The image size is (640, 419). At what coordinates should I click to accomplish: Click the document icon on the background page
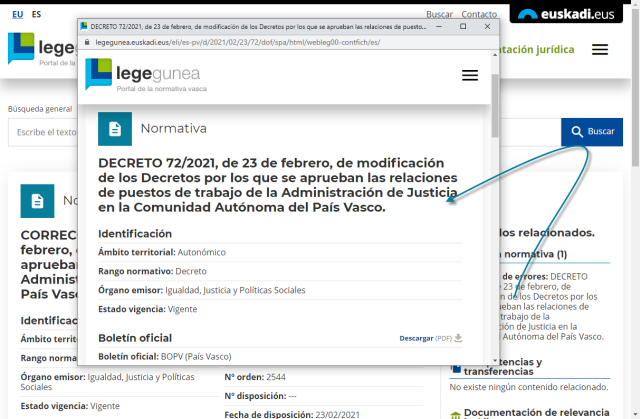pos(37,201)
